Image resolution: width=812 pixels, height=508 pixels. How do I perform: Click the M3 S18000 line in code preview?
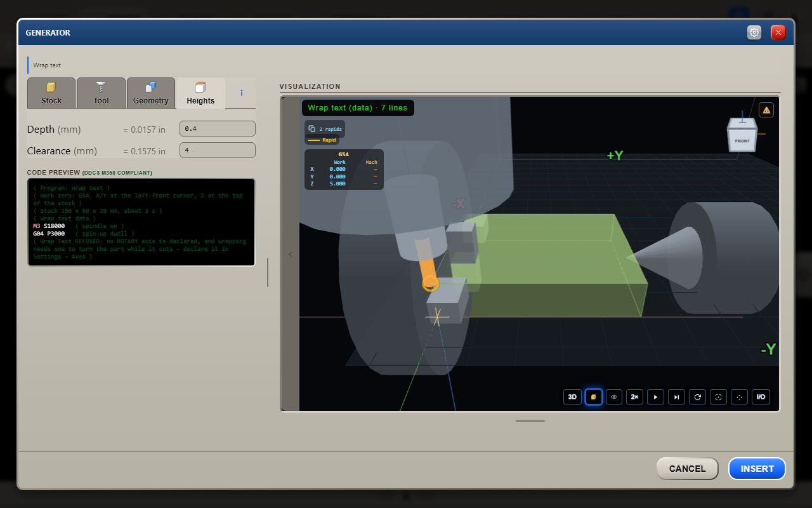78,226
